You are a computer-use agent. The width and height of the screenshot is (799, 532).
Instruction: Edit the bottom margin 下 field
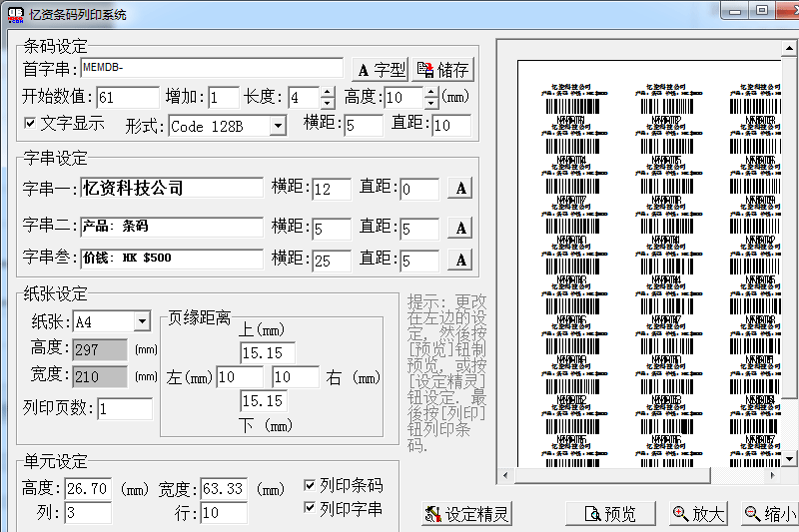point(264,401)
